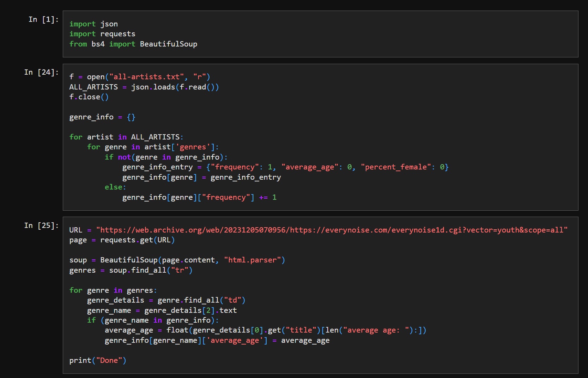Click the 'if not(genre in genre_info):' line

pos(166,157)
